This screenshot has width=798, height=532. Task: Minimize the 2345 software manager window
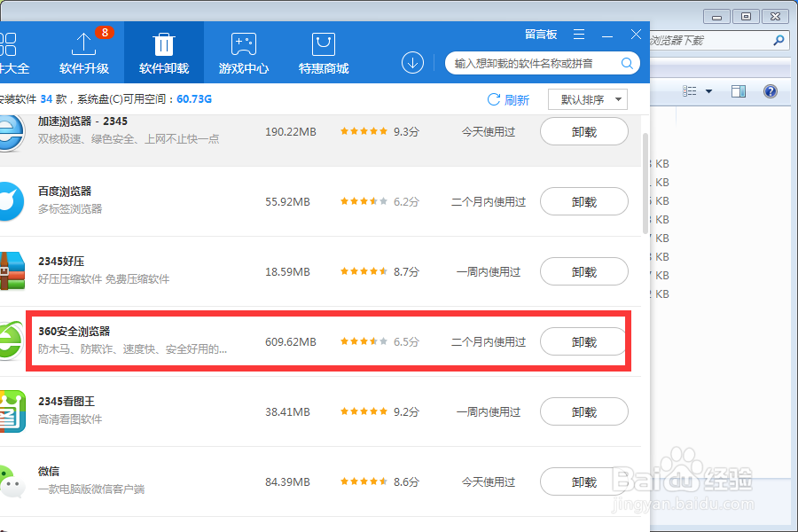[607, 35]
